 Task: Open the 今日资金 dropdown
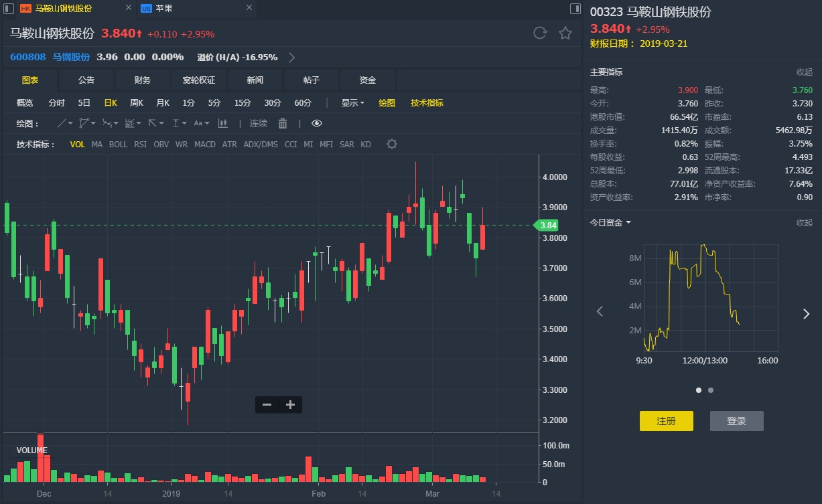click(x=610, y=222)
